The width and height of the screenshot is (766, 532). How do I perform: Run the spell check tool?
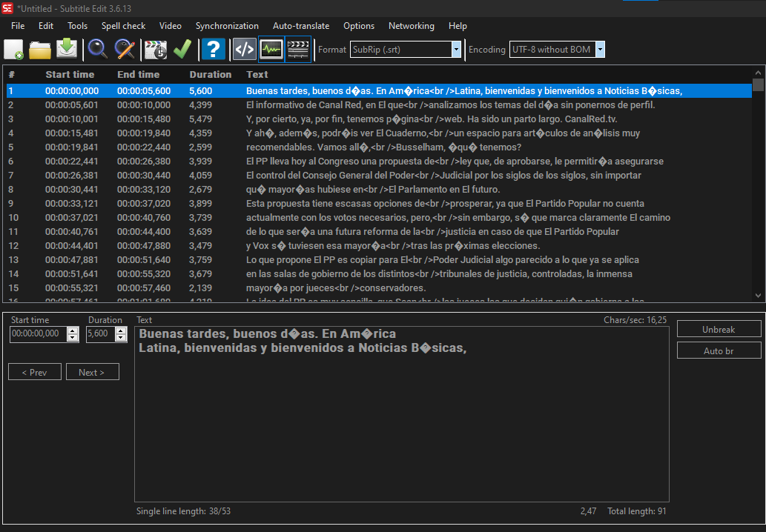tap(182, 49)
